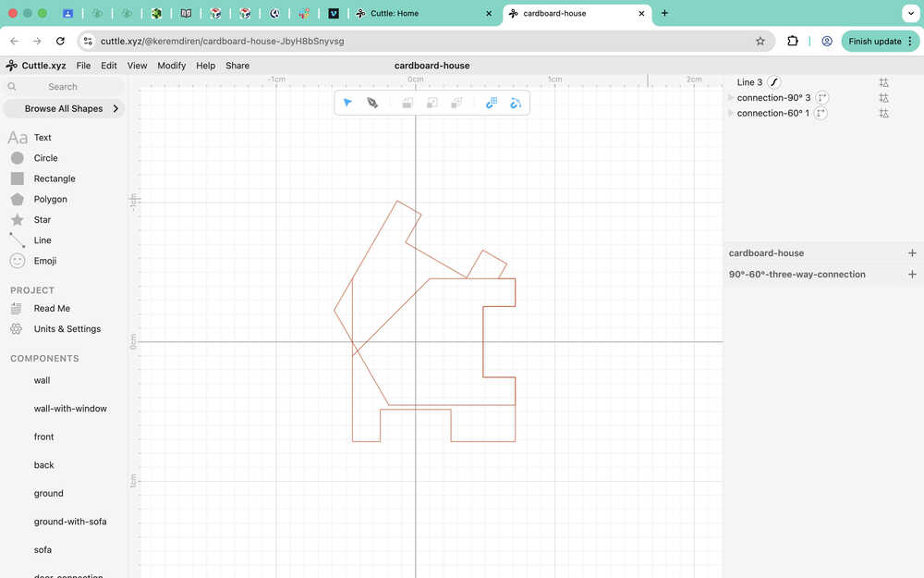Viewport: 924px width, 578px height.
Task: Click the boolean union icon in toolbar
Action: click(x=407, y=104)
